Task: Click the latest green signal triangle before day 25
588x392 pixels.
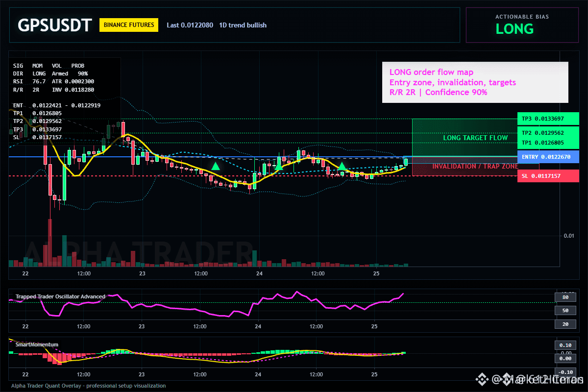Action: click(x=342, y=166)
